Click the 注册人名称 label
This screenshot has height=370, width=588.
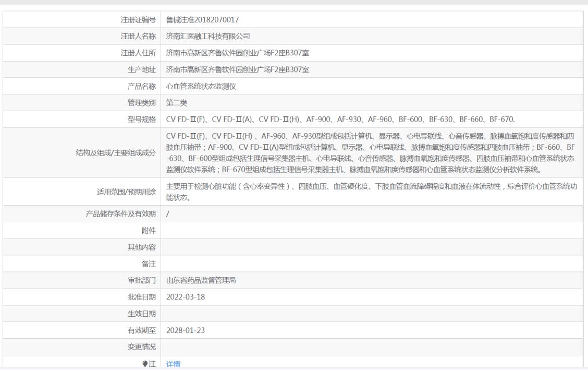click(138, 36)
